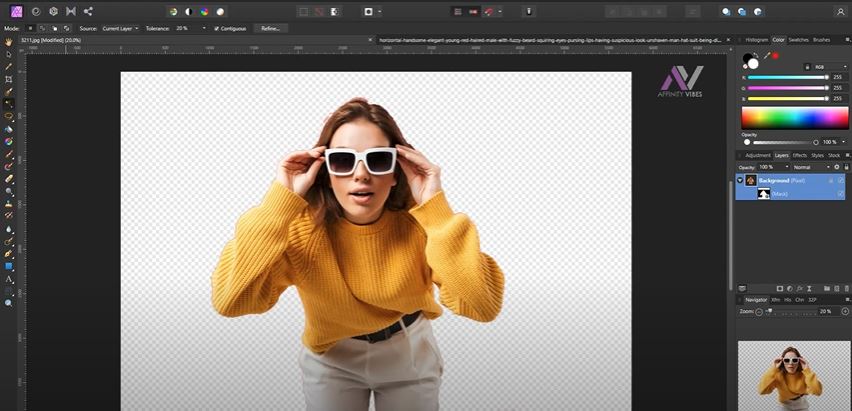Open the Quick Mask options dropdown arrow
The image size is (852, 411).
[379, 11]
